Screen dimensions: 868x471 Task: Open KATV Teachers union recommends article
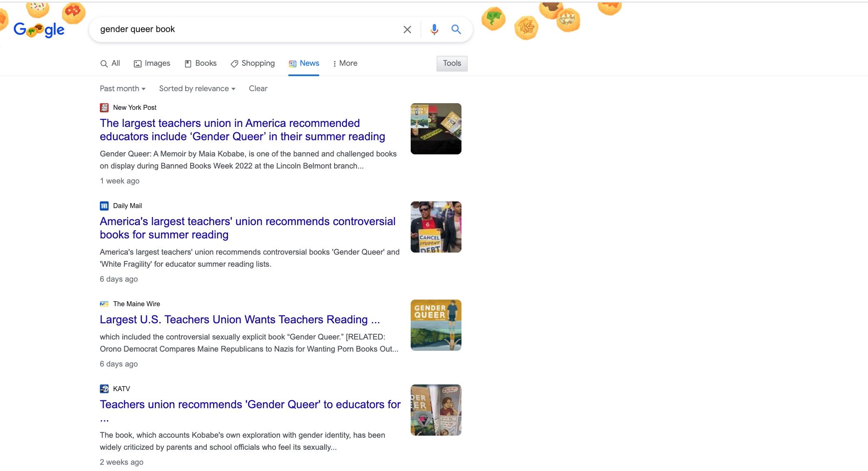coord(250,404)
